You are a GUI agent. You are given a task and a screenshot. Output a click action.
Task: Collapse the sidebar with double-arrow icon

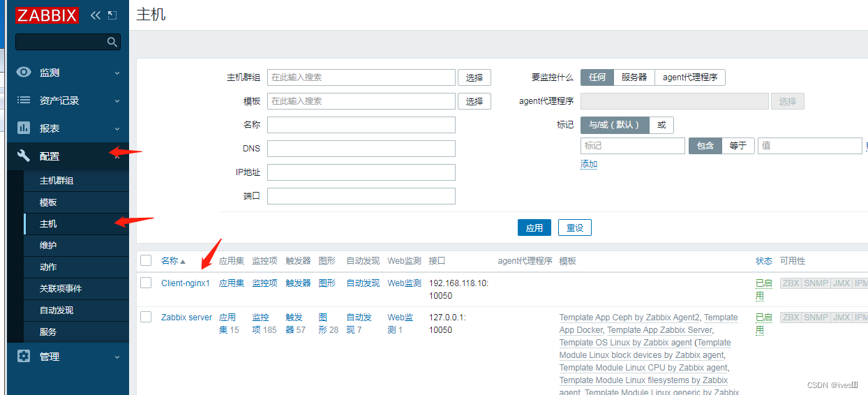[x=96, y=15]
